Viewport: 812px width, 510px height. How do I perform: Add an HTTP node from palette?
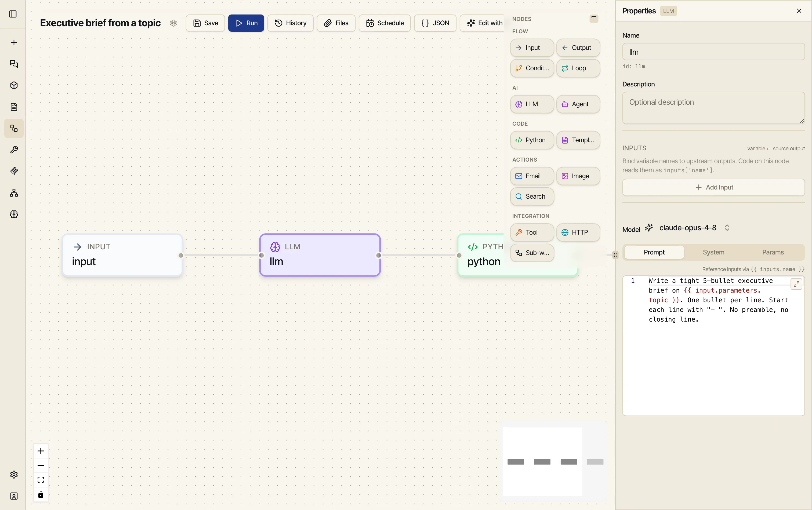tap(578, 232)
